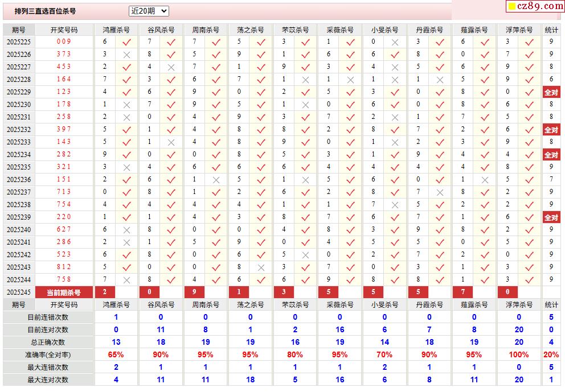Viewport: 565px width, 392px height.
Task: Click the check mark for 浮萍杀号 in row 2025244
Action: click(x=529, y=280)
